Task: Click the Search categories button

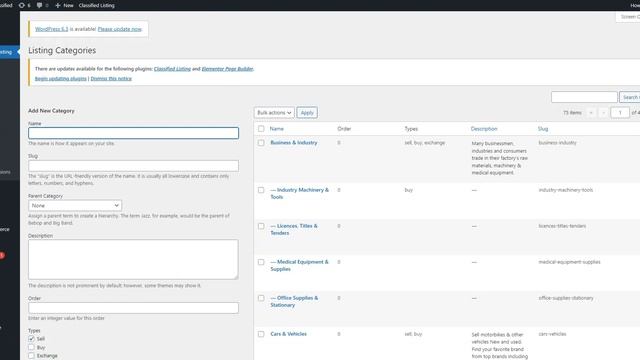Action: (x=630, y=97)
